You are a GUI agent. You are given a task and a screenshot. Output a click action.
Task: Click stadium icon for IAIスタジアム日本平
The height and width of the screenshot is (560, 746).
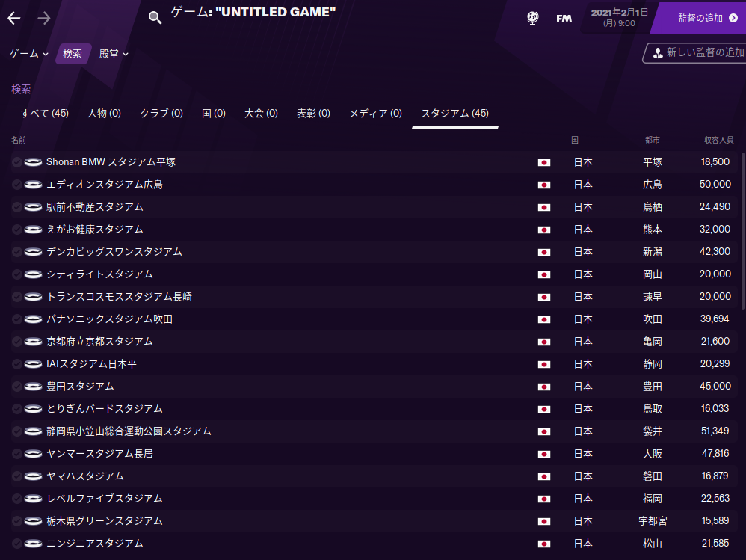click(34, 364)
